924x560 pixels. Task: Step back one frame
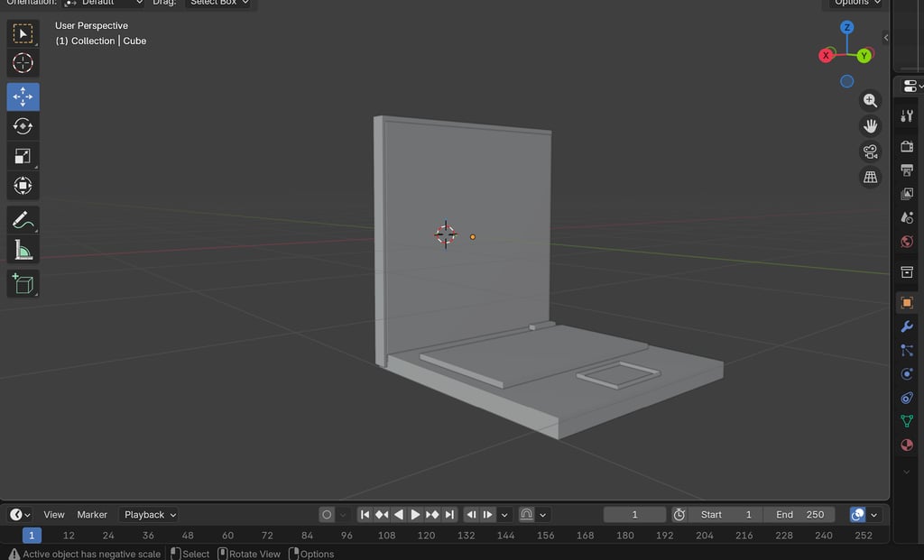[471, 515]
